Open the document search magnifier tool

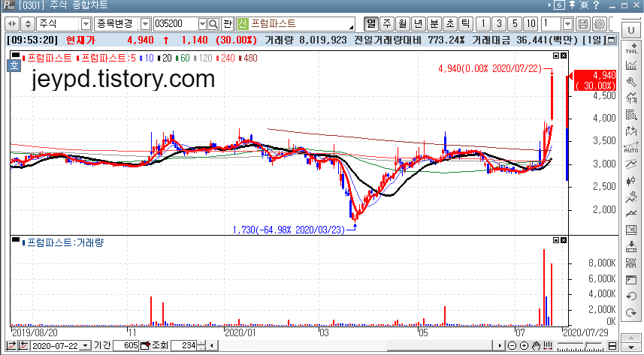click(x=631, y=115)
